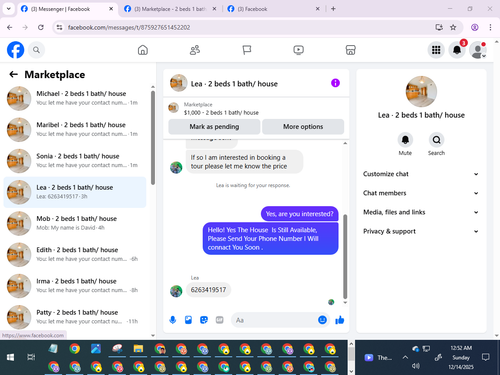This screenshot has height=375, width=500.
Task: Open Lea's profile picture in right panel
Action: [421, 91]
